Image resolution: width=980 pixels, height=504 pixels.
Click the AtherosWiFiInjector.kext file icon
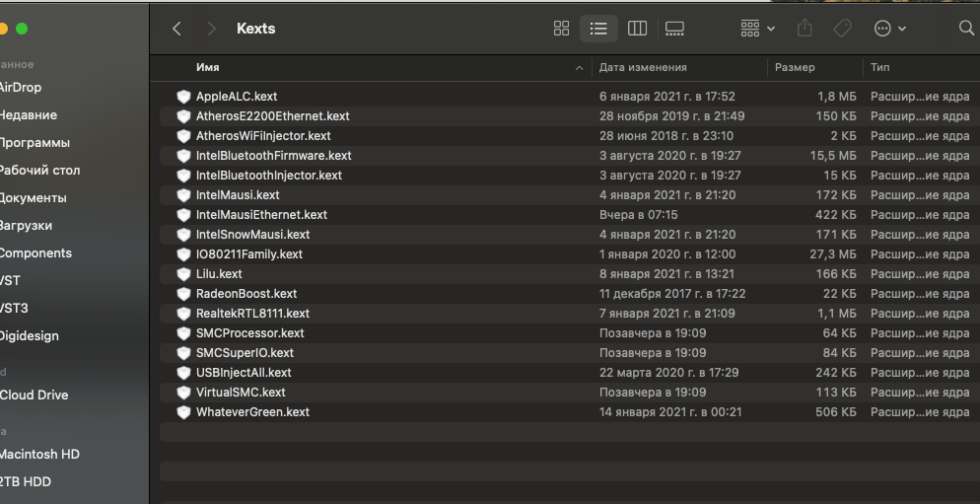pos(183,136)
